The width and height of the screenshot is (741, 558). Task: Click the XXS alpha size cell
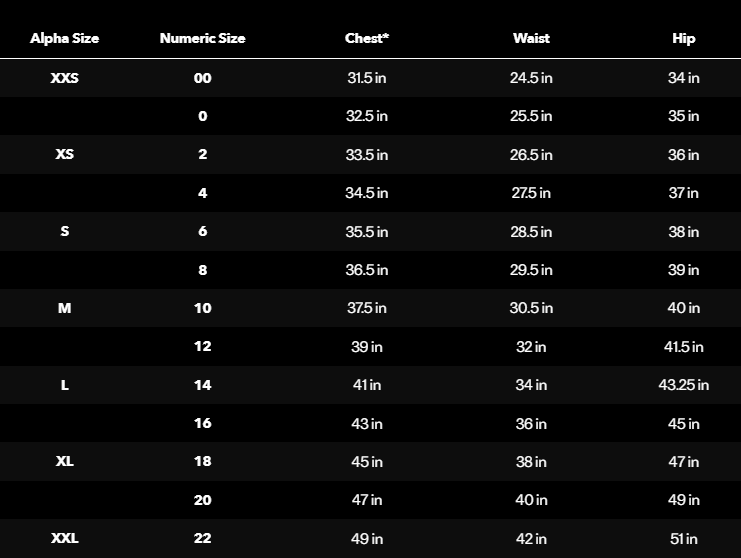pyautogui.click(x=65, y=78)
